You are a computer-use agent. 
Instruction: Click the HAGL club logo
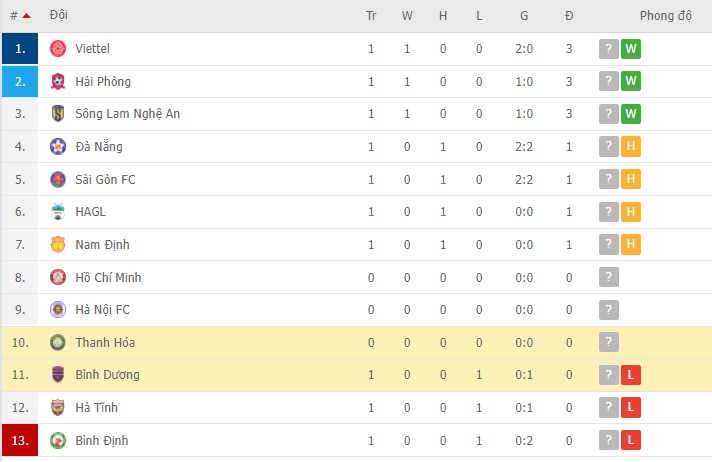(x=58, y=212)
